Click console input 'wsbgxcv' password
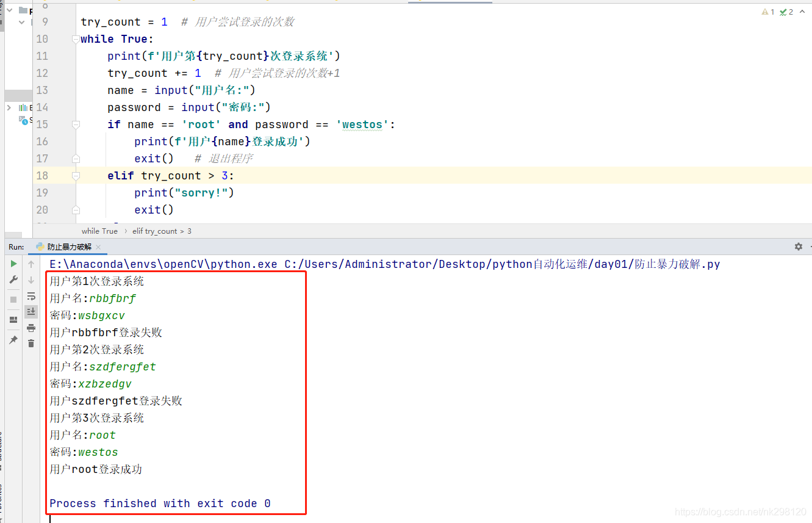The width and height of the screenshot is (812, 523). click(101, 316)
